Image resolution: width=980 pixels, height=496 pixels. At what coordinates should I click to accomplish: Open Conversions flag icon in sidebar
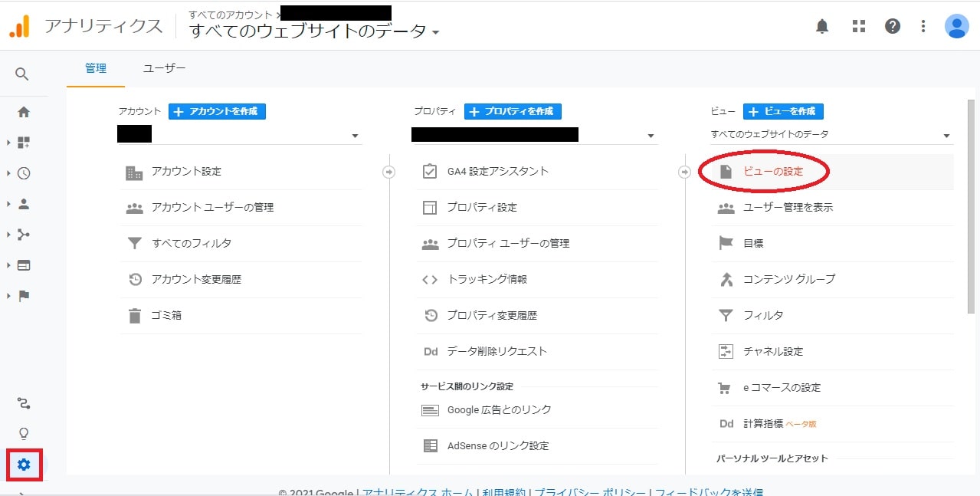click(x=24, y=296)
